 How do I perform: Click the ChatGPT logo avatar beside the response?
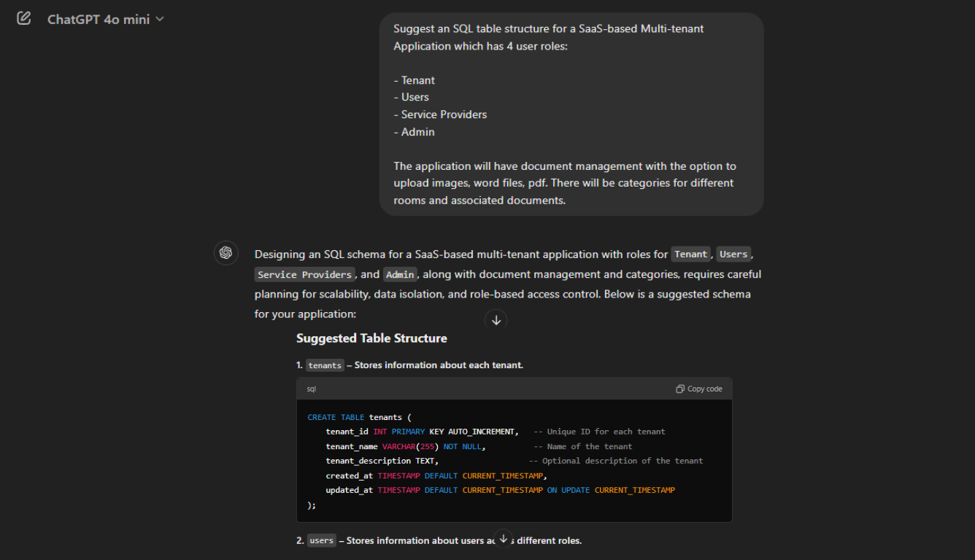point(226,253)
